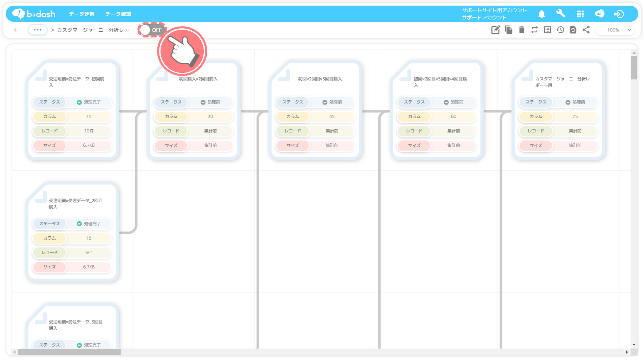Click file icon on 受注明細×受注データ_初回購入 card
644x362 pixels.
(x=41, y=76)
